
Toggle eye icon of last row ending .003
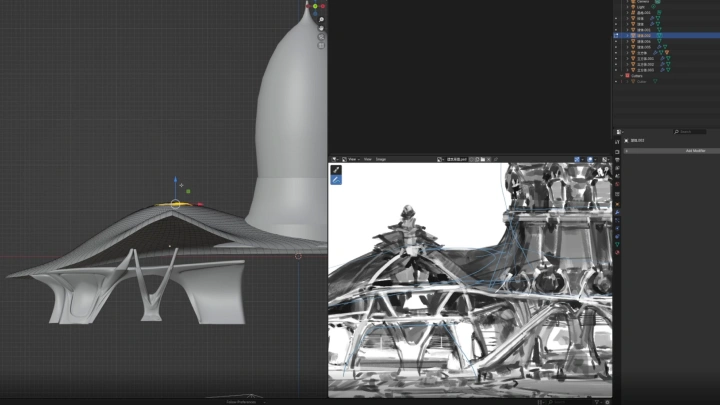(616, 70)
